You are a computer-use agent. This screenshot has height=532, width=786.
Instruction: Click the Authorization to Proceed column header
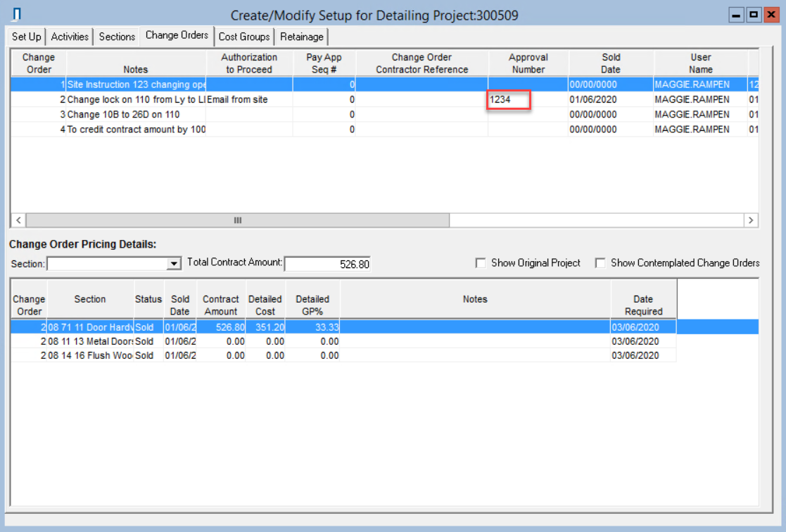pos(249,63)
